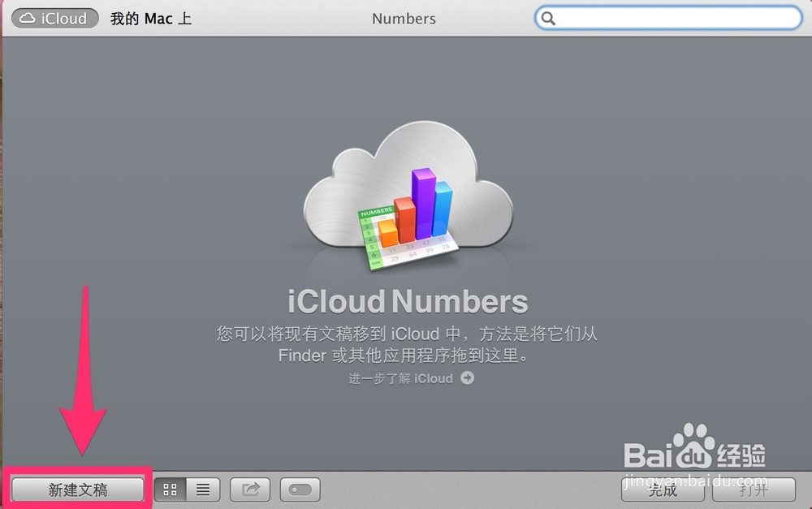Click the iCloud Numbers cloud graphic

(x=406, y=187)
